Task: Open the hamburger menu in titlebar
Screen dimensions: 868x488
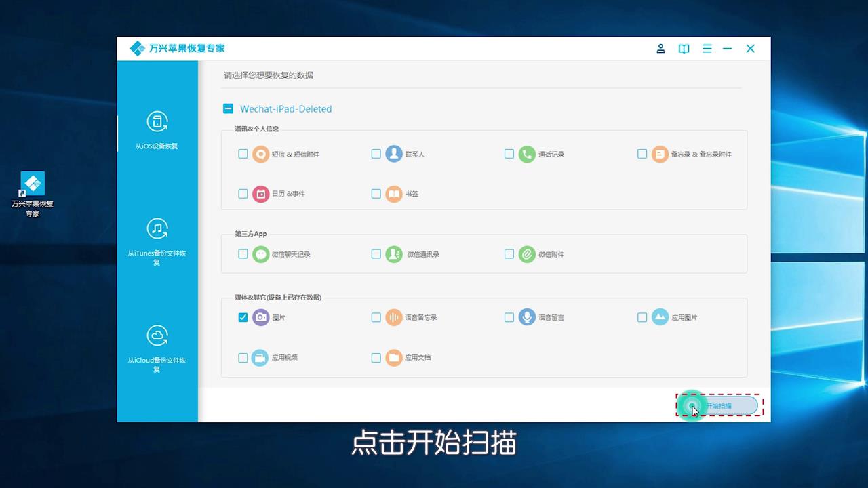Action: 707,48
